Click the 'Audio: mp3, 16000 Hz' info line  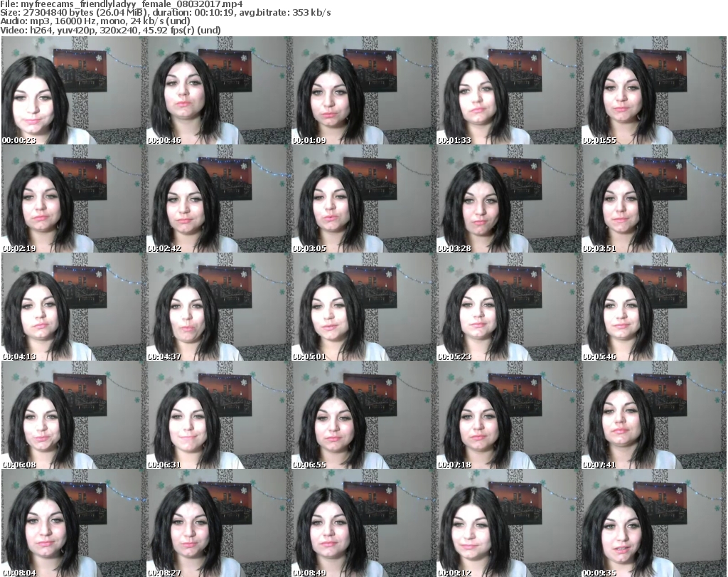pos(95,21)
